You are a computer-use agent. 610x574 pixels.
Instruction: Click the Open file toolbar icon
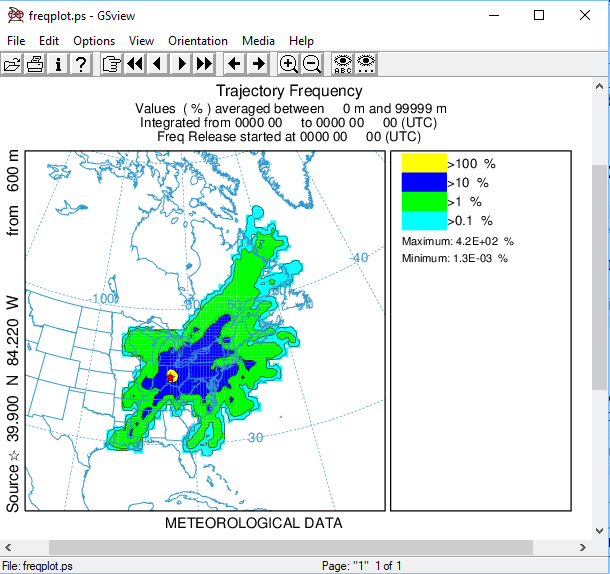tap(12, 64)
